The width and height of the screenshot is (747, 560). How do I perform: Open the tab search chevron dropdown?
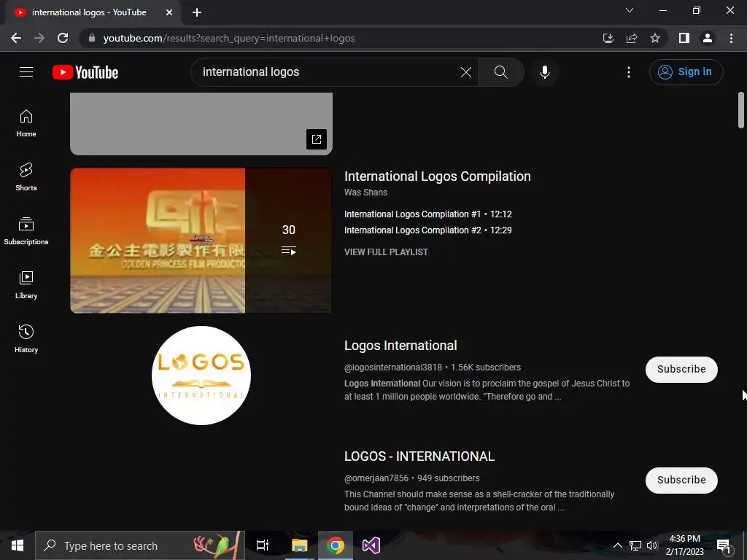(x=630, y=10)
